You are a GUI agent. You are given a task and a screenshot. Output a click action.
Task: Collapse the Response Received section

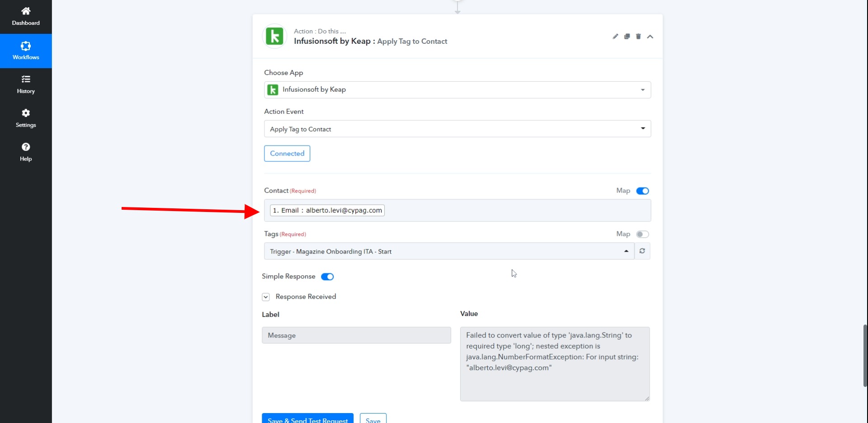click(266, 297)
